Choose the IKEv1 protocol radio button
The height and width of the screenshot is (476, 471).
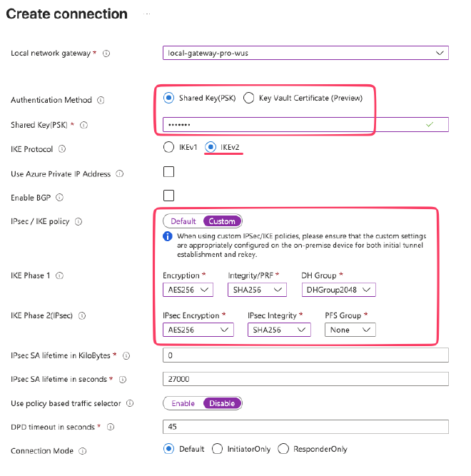point(168,147)
